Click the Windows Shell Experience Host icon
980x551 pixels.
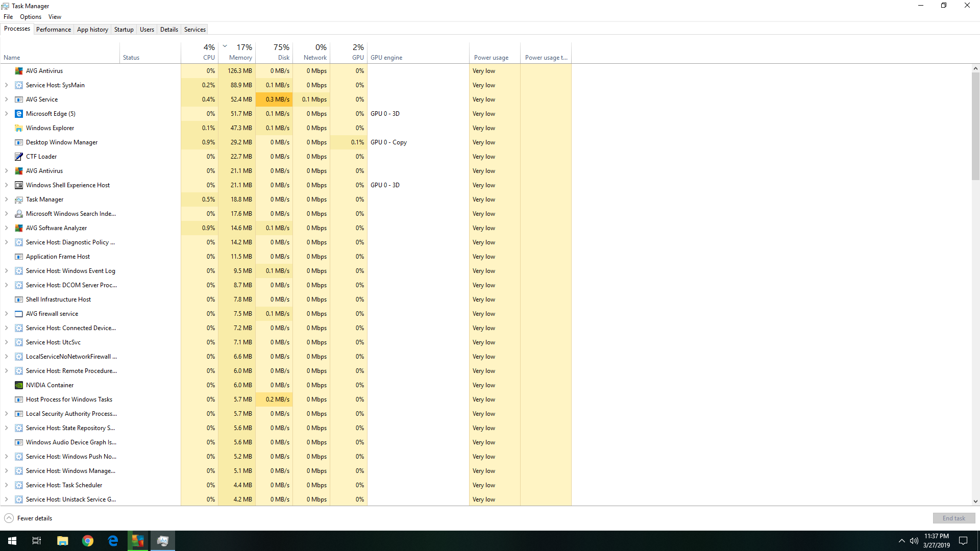18,184
